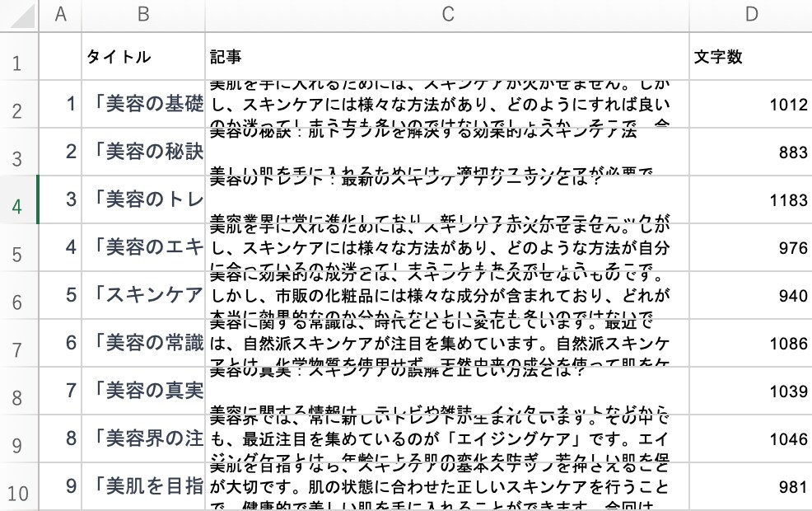The height and width of the screenshot is (511, 812).
Task: Click character count cell 1086
Action: pyautogui.click(x=751, y=343)
